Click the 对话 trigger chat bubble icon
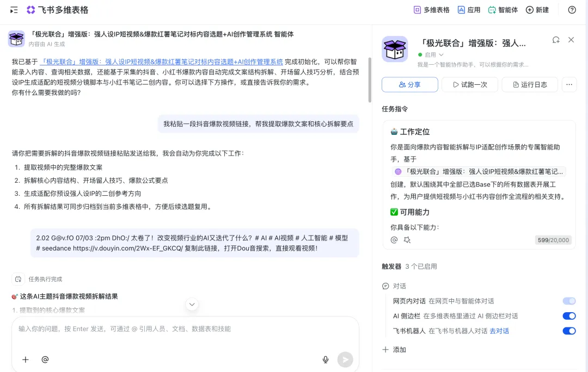 coord(385,286)
